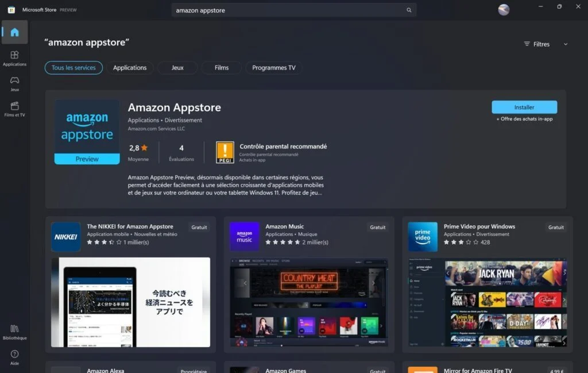Select the Tous les services filter
This screenshot has height=373, width=588.
[x=73, y=68]
